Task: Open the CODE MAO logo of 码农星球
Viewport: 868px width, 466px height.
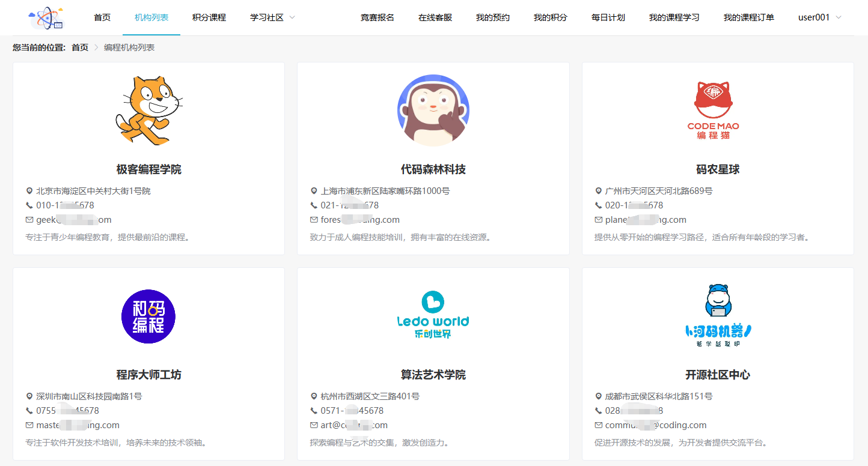Action: tap(714, 110)
